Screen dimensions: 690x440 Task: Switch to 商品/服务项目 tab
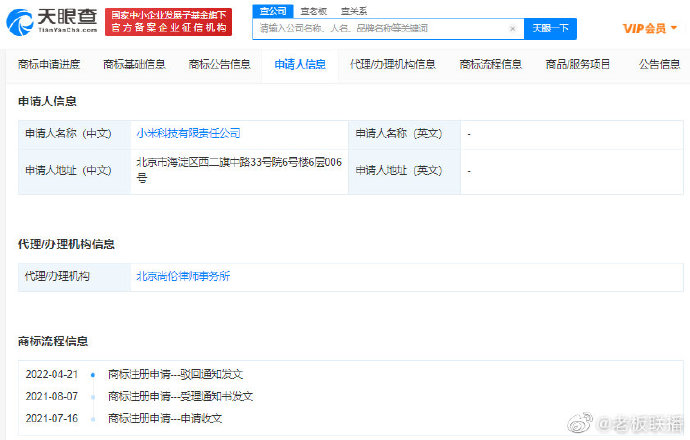point(578,64)
